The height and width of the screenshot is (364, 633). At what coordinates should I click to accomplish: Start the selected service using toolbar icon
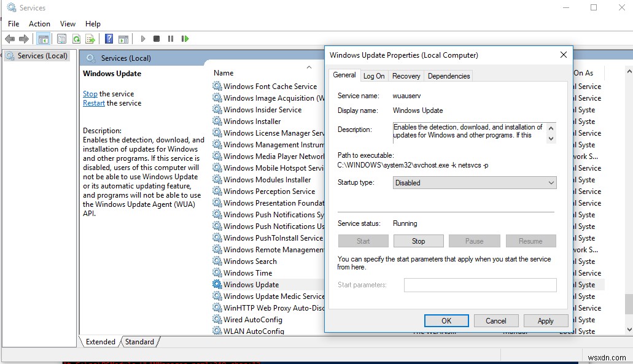pyautogui.click(x=142, y=39)
